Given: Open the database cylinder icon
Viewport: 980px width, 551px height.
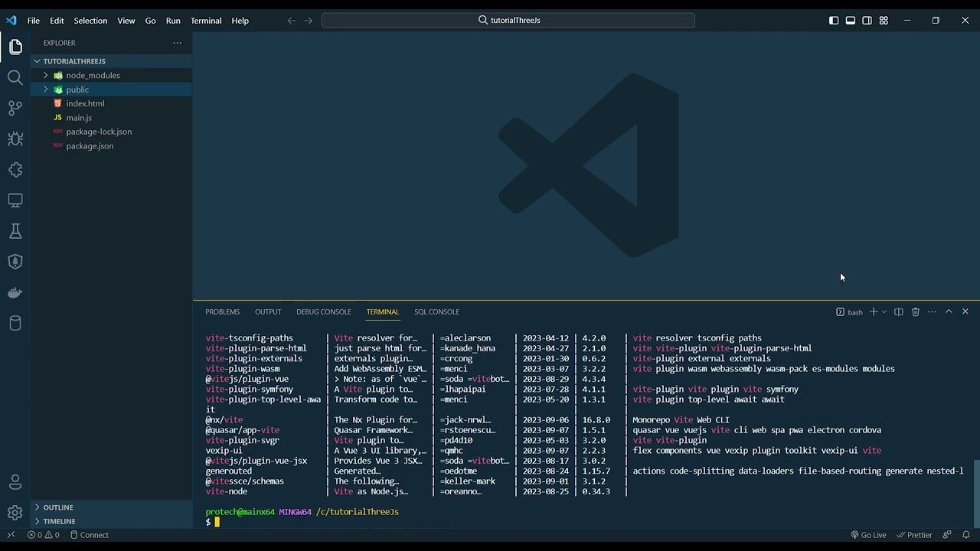Looking at the screenshot, I should [15, 322].
